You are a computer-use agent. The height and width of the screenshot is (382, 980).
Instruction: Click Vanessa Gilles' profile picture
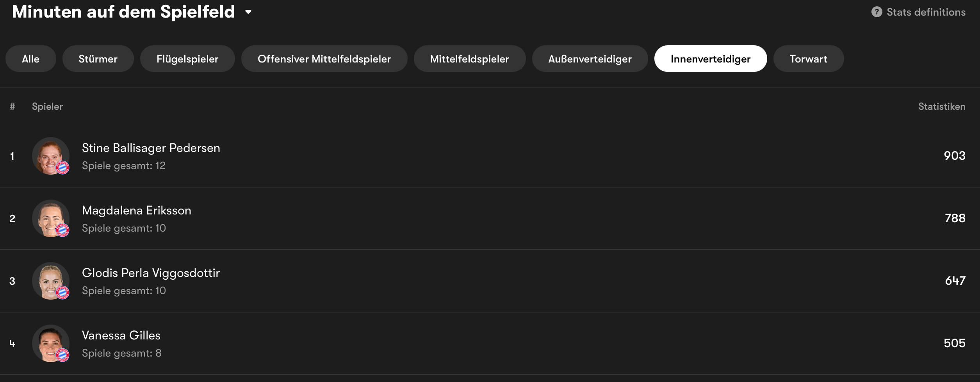pos(51,343)
